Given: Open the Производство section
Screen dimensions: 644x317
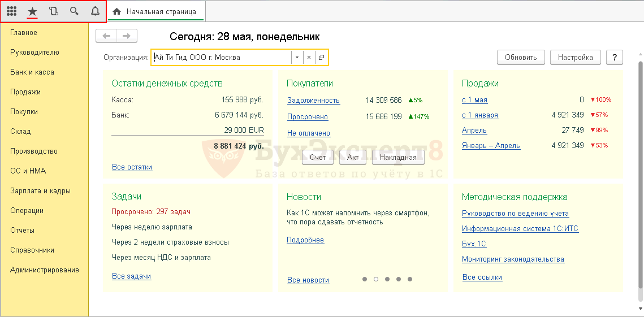Looking at the screenshot, I should tap(34, 151).
